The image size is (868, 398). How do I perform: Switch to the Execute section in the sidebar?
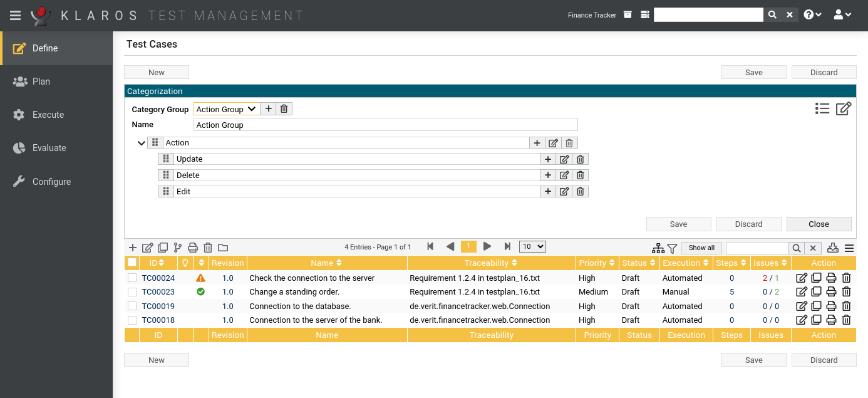(48, 114)
